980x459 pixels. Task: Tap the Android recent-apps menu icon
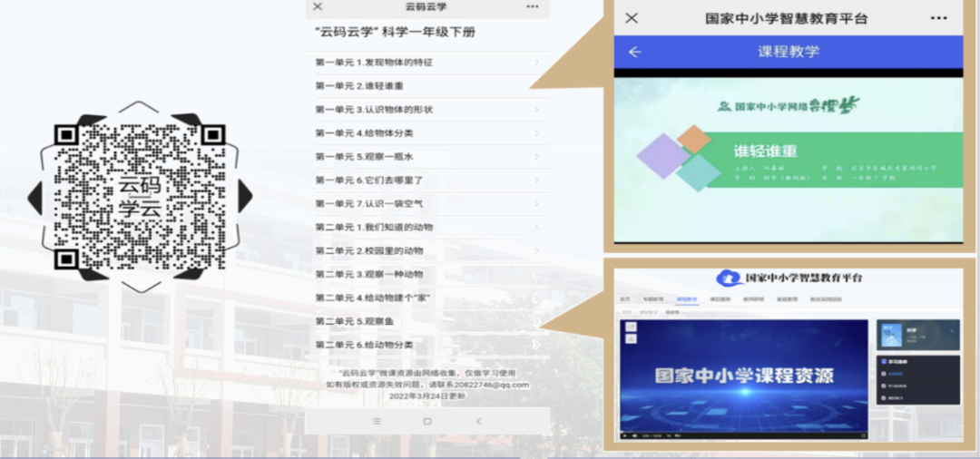tap(377, 421)
